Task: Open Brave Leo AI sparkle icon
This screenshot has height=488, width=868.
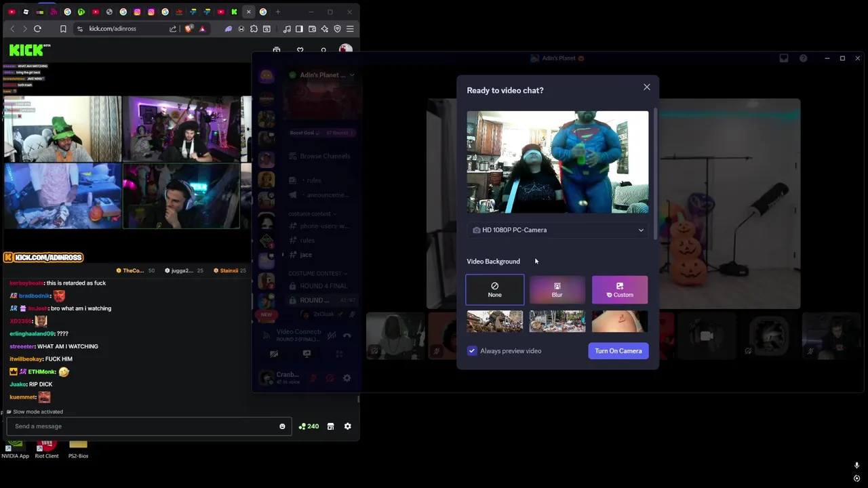Action: [325, 28]
